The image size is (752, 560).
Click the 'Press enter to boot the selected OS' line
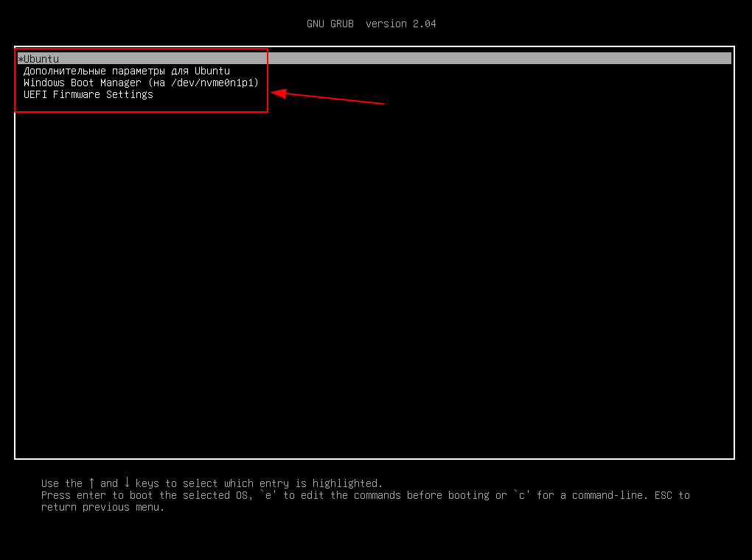tap(365, 495)
